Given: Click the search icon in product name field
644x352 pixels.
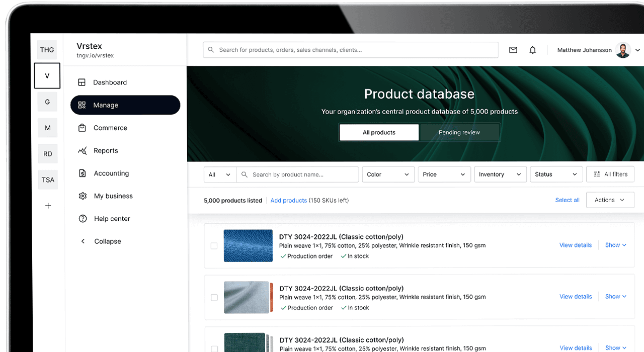Looking at the screenshot, I should [245, 174].
